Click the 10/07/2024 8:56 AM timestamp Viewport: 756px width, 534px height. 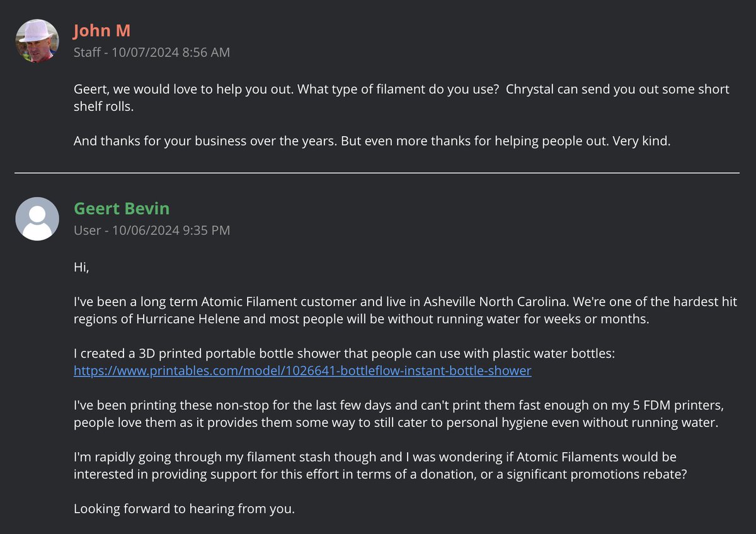tap(171, 52)
